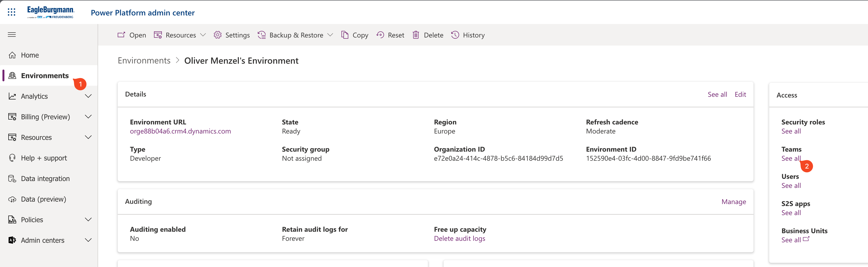Screen dimensions: 868x267
Task: Click the Home icon in the sidebar
Action: pos(13,55)
